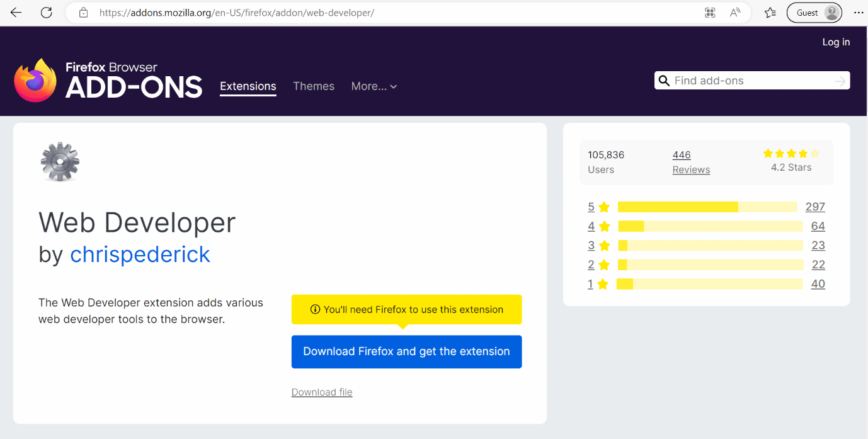868x439 pixels.
Task: Click the 105,836 Users text
Action: (606, 162)
